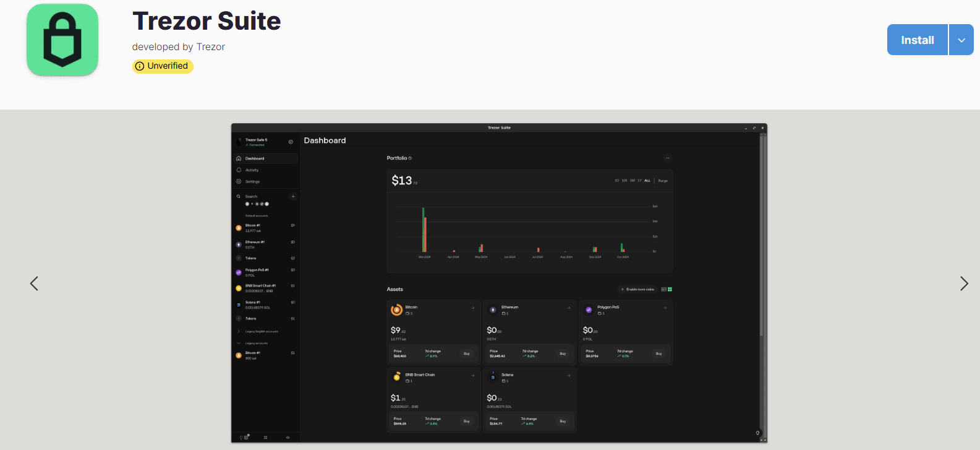Image resolution: width=980 pixels, height=450 pixels.
Task: Open the Portfolio three-dot menu
Action: point(668,158)
